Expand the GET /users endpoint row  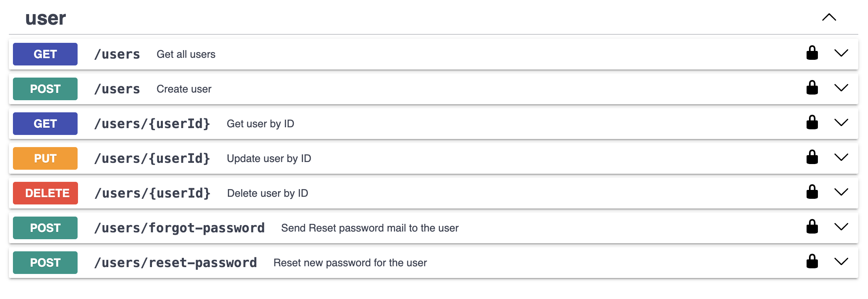point(841,53)
